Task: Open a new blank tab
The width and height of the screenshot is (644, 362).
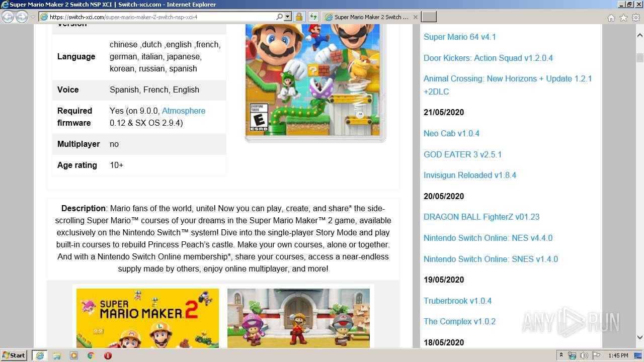Action: [x=429, y=17]
